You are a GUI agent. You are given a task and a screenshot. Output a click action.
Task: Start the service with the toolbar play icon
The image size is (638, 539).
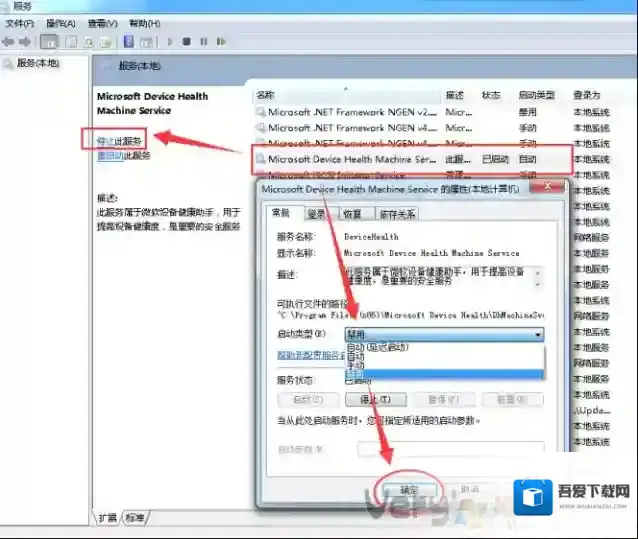pyautogui.click(x=170, y=41)
